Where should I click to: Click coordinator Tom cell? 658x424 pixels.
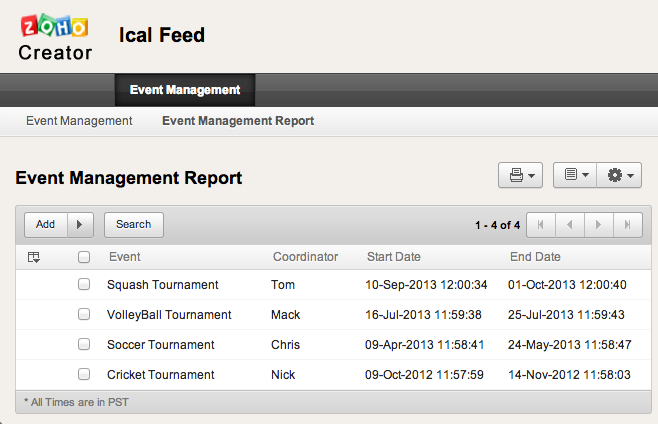(x=283, y=285)
